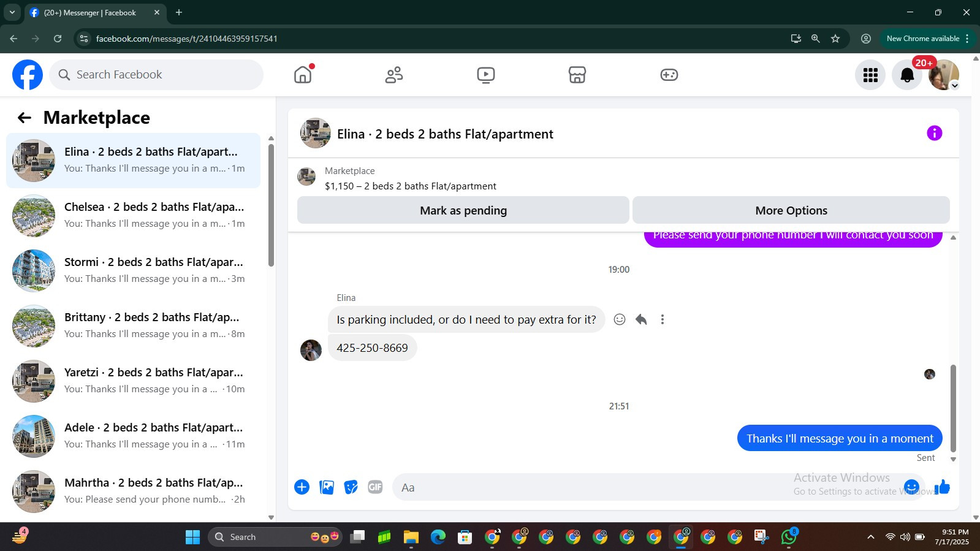Show hidden system tray icons
Image resolution: width=980 pixels, height=551 pixels.
point(870,537)
